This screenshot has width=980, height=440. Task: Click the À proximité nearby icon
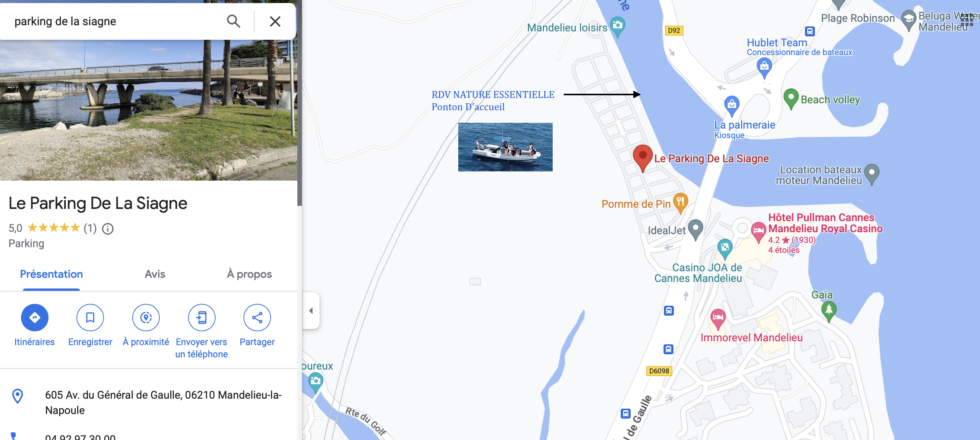[146, 318]
